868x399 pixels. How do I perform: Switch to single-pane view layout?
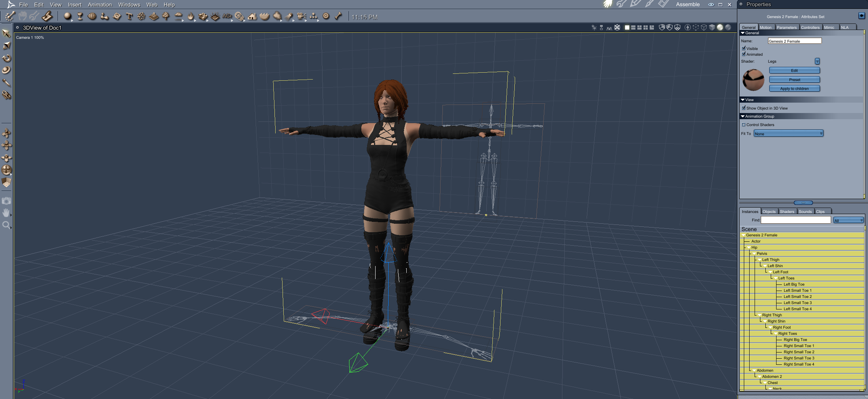tap(627, 28)
